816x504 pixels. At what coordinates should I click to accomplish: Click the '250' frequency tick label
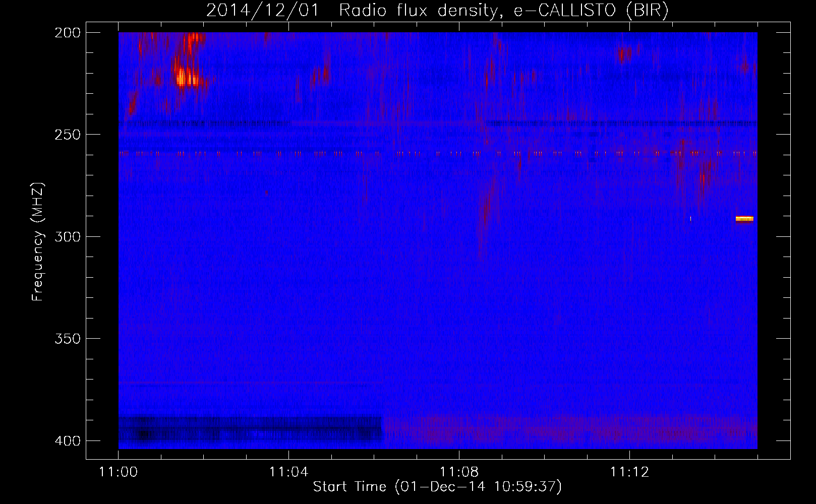click(68, 135)
